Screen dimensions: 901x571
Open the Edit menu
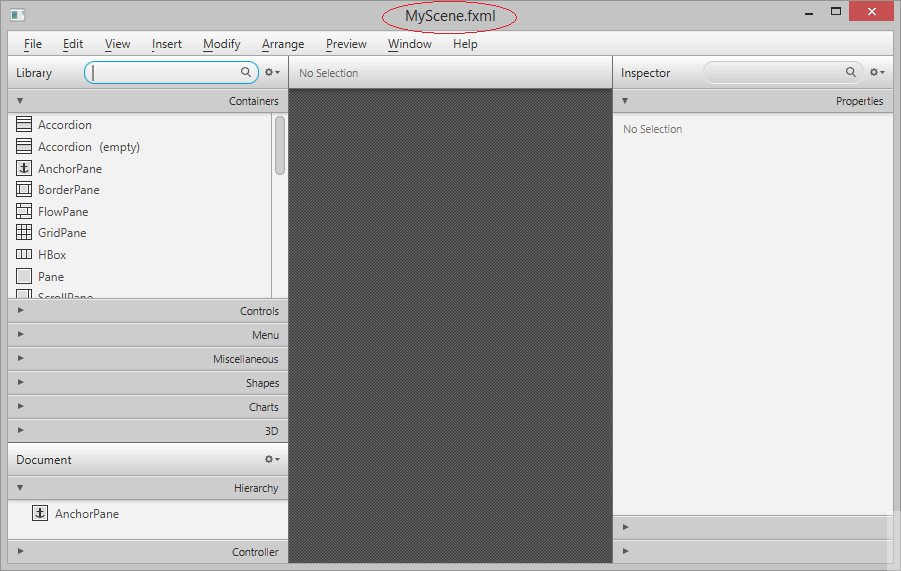pos(73,44)
